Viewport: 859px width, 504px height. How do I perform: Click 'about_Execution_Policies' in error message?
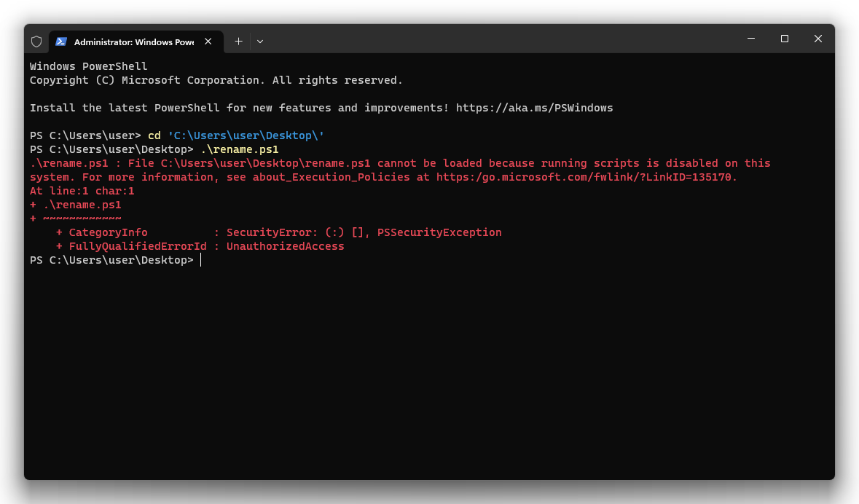pyautogui.click(x=331, y=177)
